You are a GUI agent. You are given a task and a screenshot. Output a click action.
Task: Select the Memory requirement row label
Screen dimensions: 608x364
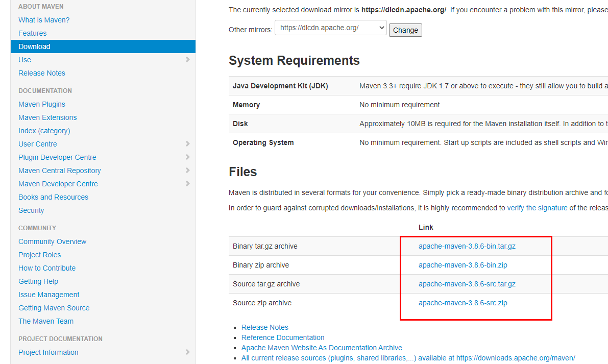point(246,105)
